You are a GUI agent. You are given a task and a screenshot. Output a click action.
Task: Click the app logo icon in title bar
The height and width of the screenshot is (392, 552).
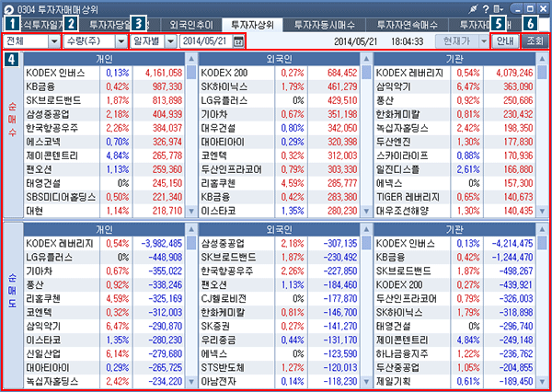(9, 9)
